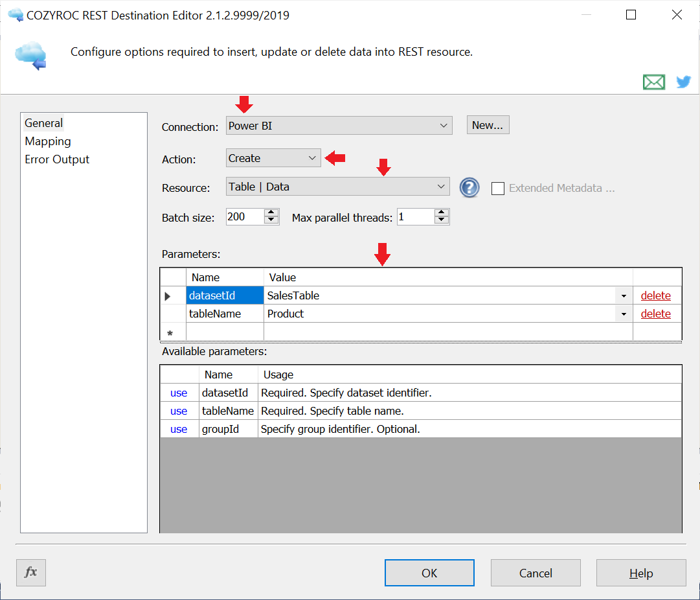The width and height of the screenshot is (700, 600).
Task: Open the Help button
Action: click(x=641, y=573)
